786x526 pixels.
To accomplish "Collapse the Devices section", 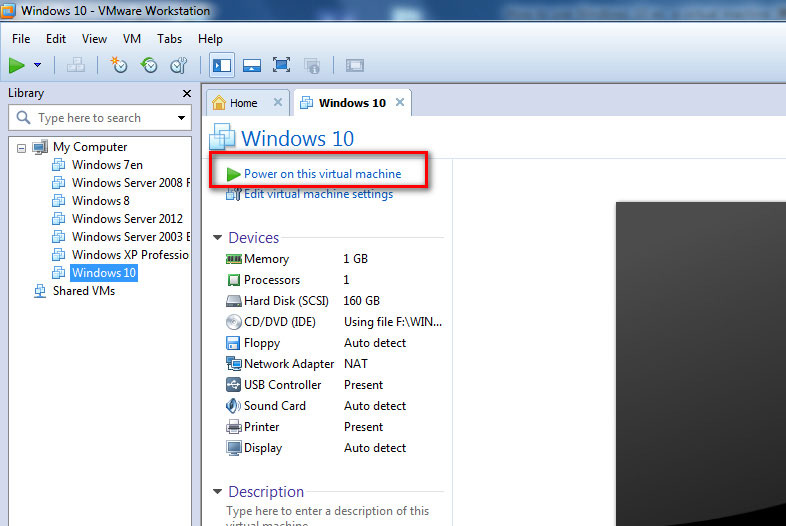I will [218, 238].
